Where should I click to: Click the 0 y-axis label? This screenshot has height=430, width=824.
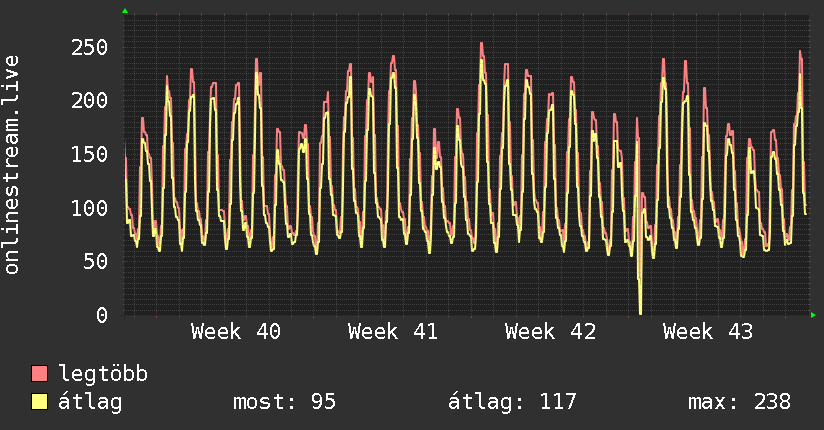tap(102, 315)
